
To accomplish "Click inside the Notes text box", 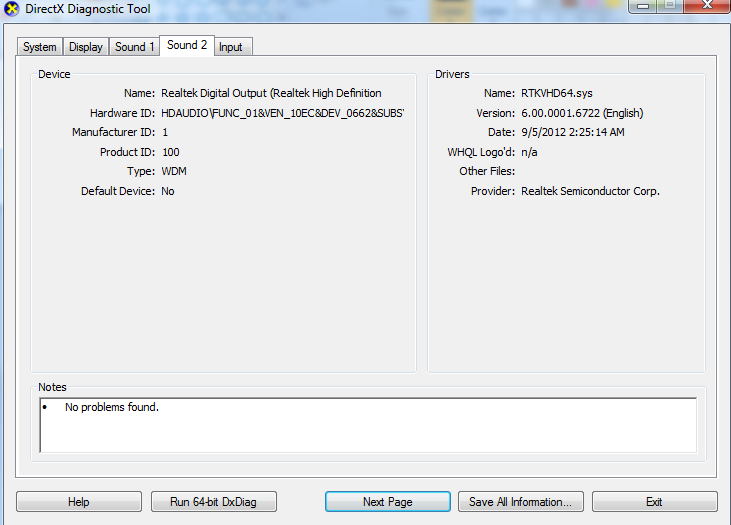I will click(368, 425).
